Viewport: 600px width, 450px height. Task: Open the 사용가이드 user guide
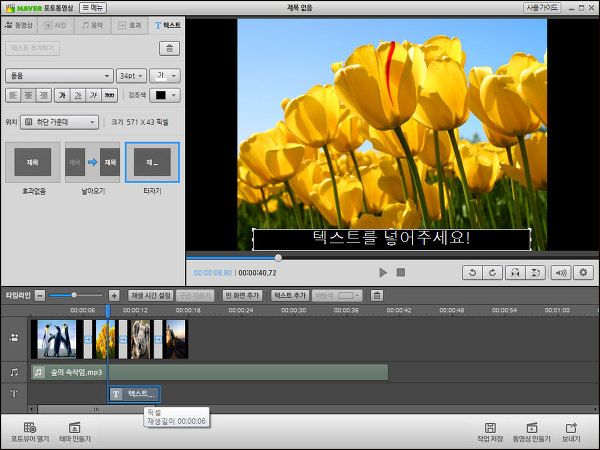click(541, 8)
